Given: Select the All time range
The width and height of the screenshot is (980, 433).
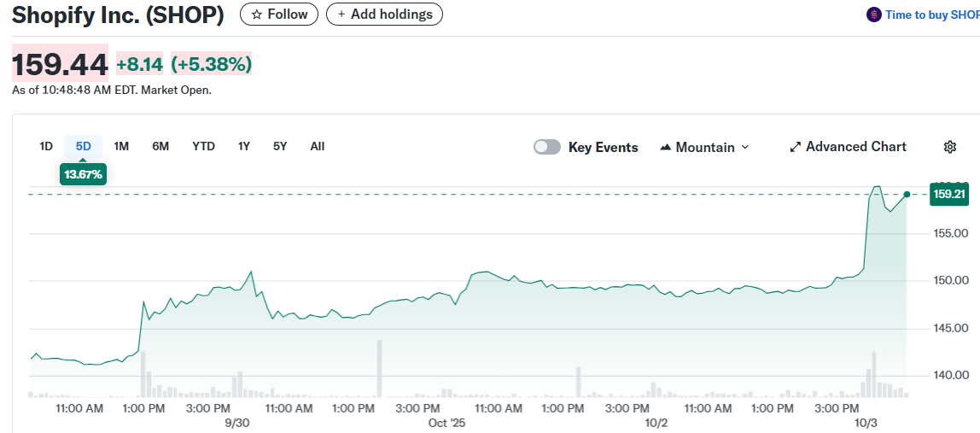Looking at the screenshot, I should (x=317, y=146).
